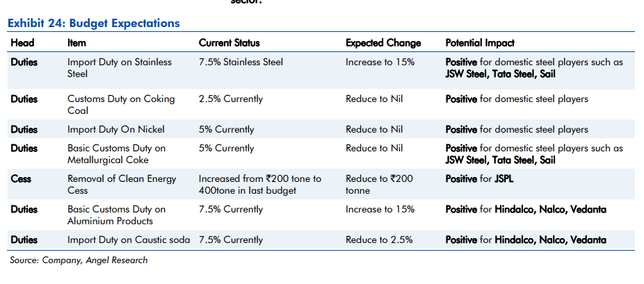Image resolution: width=644 pixels, height=284 pixels.
Task: Select the Head column header
Action: point(22,43)
